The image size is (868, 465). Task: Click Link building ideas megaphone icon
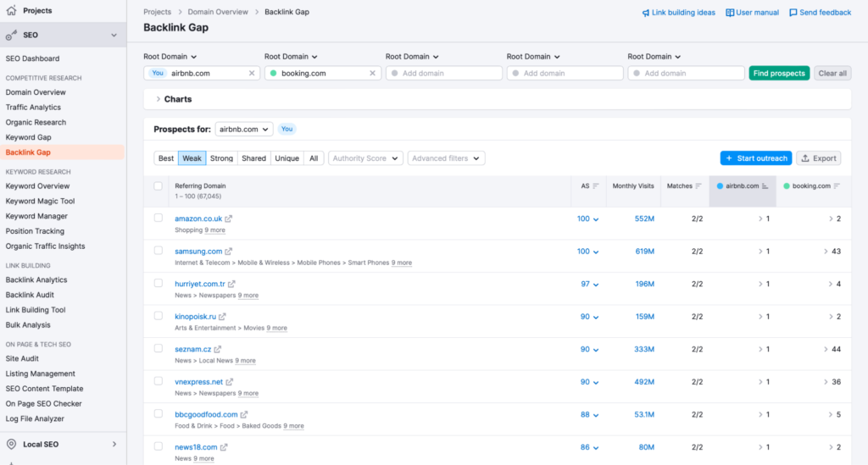[x=645, y=13]
